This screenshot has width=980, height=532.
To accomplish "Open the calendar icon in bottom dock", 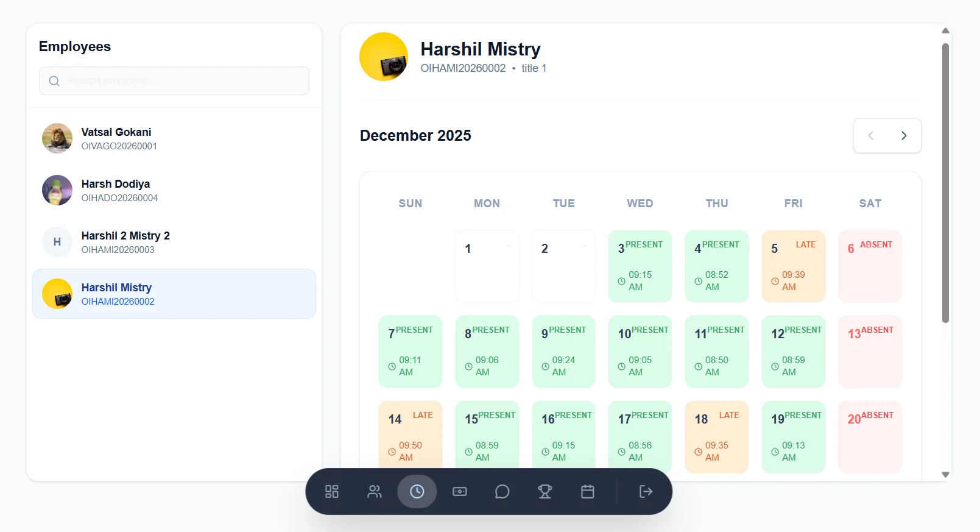I will click(x=588, y=492).
